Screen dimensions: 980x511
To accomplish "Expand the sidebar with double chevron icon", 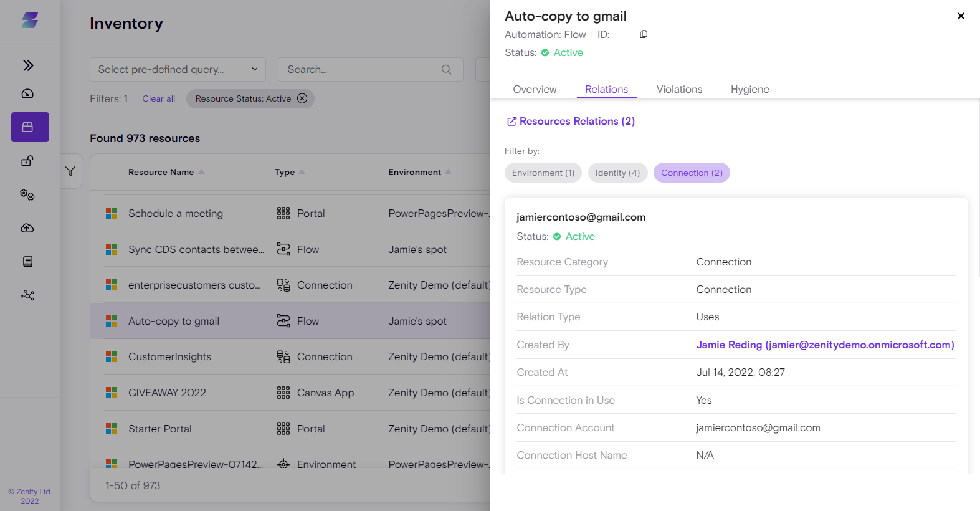I will point(28,65).
